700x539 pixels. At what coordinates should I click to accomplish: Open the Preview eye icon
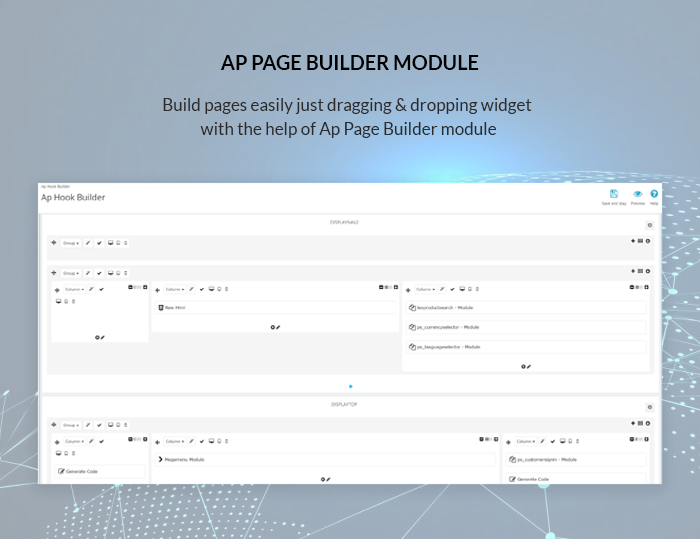[x=638, y=194]
